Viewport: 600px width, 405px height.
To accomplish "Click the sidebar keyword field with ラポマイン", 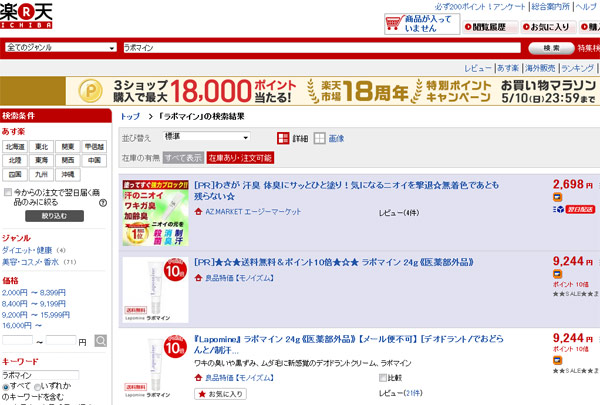I will 41,375.
